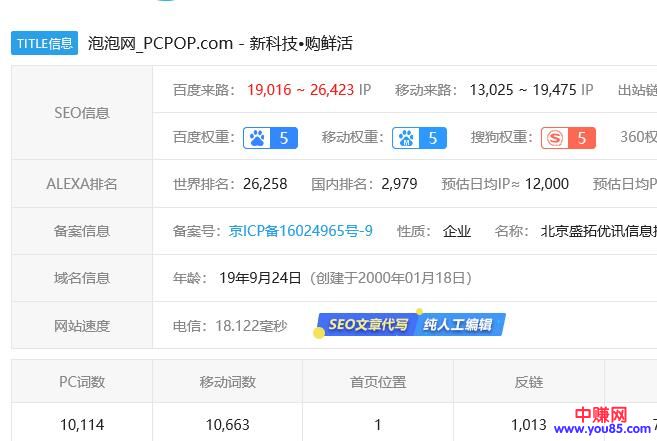Click the 电信 speed 18.122毫秒 value
This screenshot has width=657, height=441.
pos(251,326)
